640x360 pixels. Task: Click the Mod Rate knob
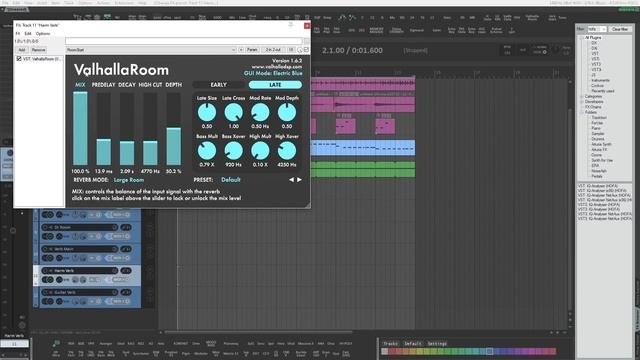coord(260,112)
